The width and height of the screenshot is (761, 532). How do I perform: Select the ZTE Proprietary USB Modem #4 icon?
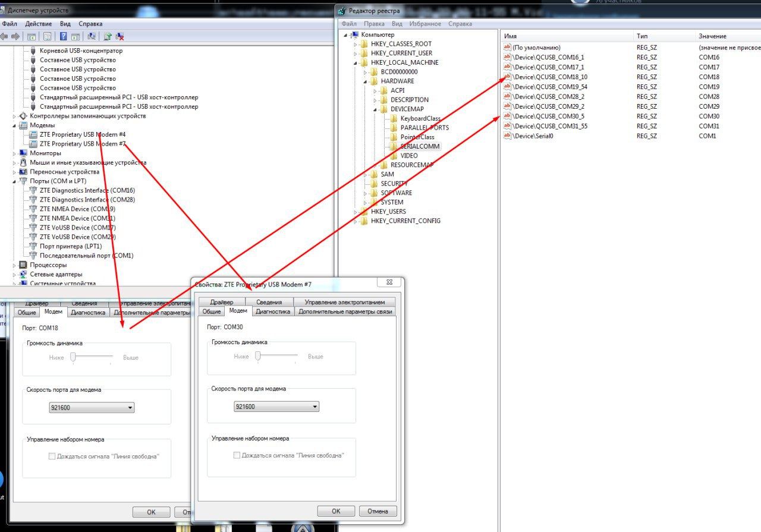(x=33, y=134)
